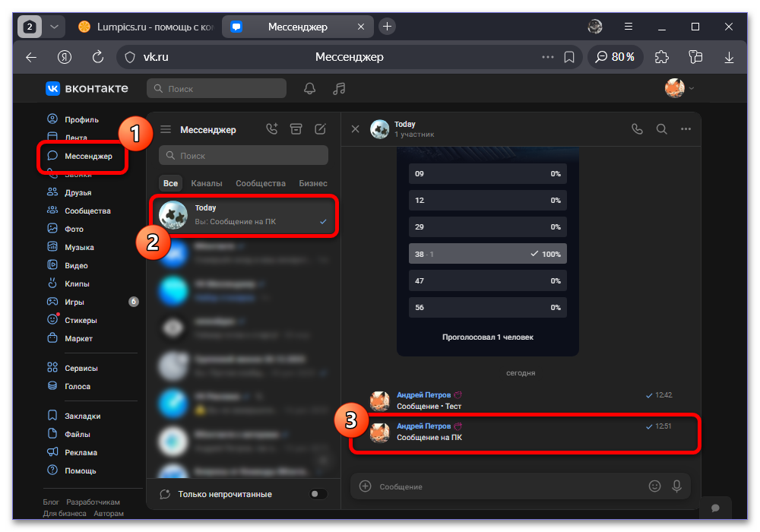Click Андрей Петров name on 12:51 message

pyautogui.click(x=423, y=426)
